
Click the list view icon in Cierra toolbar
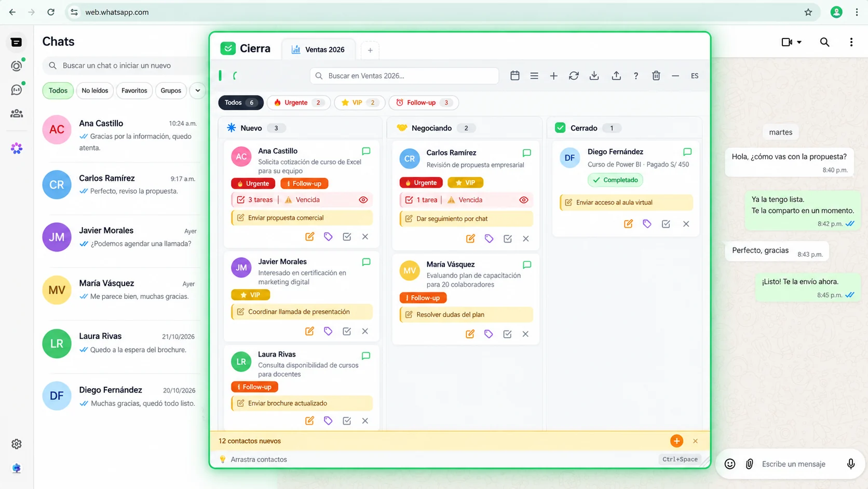point(534,76)
